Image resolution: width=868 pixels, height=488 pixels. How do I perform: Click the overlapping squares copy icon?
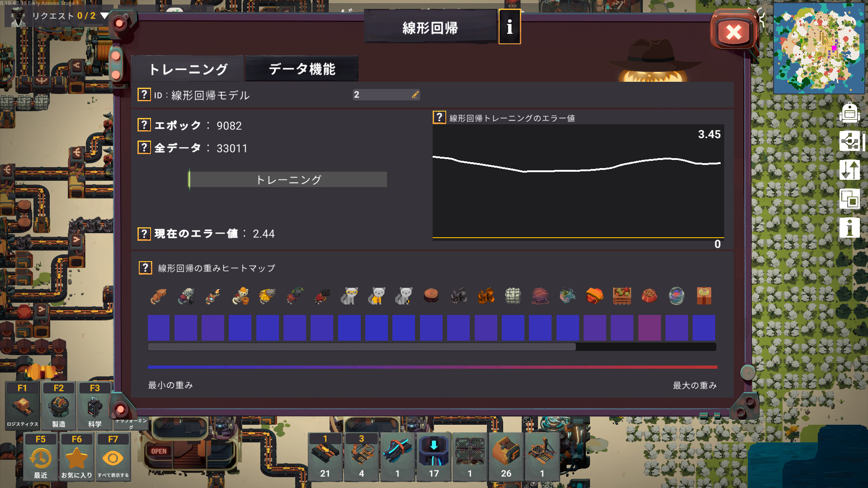pyautogui.click(x=849, y=199)
